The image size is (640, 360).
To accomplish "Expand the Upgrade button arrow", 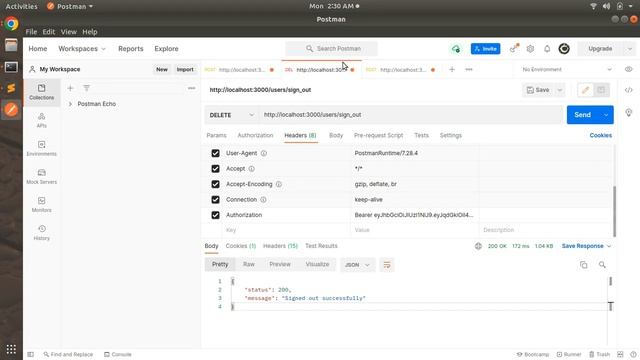I will (x=630, y=49).
